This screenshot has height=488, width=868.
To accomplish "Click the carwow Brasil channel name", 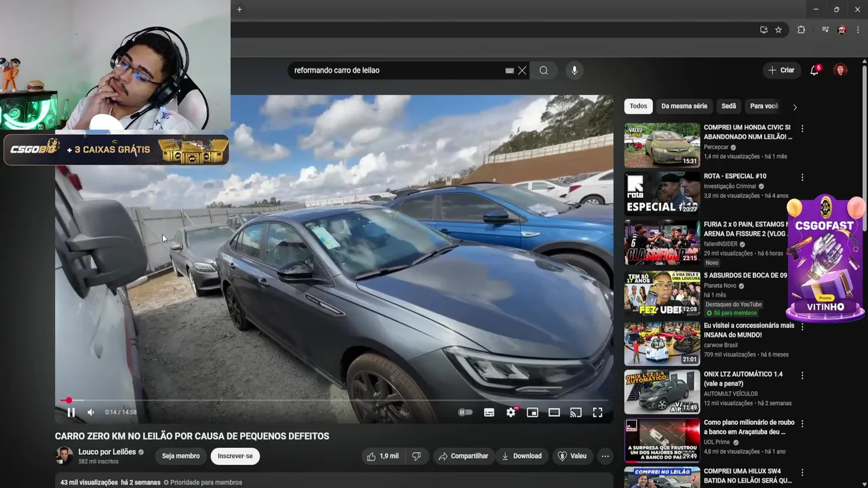I will [721, 345].
